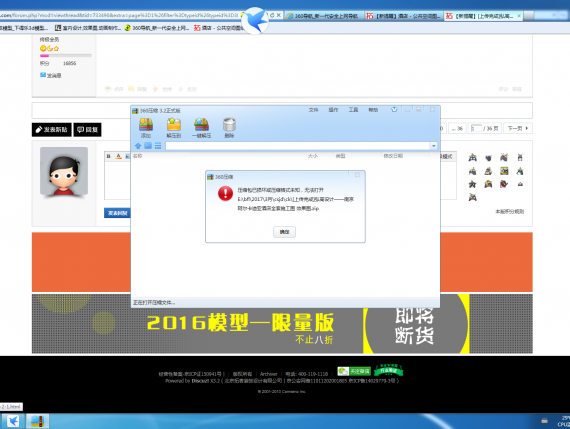Click the 本版积分规则 link

click(x=510, y=211)
